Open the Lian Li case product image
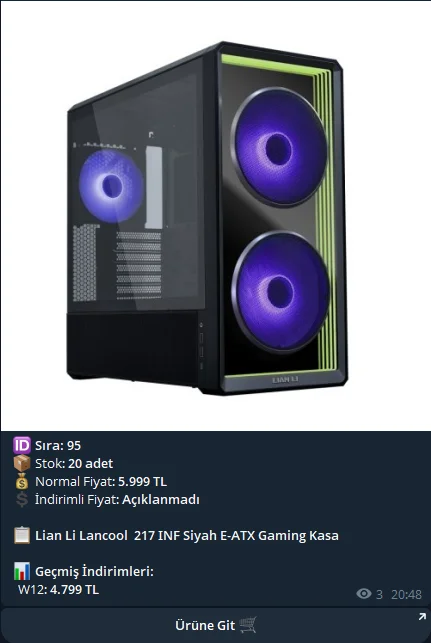 [x=215, y=216]
